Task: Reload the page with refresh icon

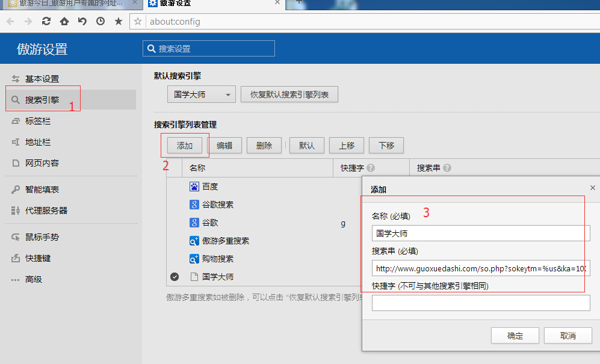Action: (x=46, y=22)
